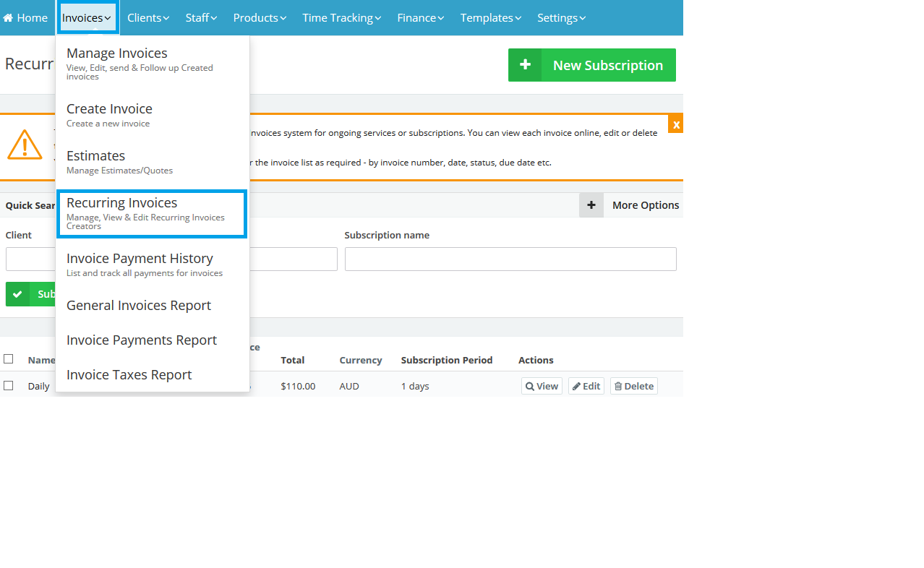This screenshot has width=924, height=568.
Task: Click the plus icon on New Subscription
Action: click(525, 65)
